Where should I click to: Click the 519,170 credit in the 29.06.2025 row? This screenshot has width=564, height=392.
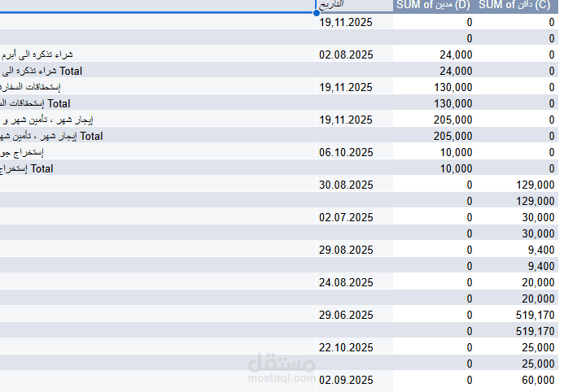click(x=536, y=315)
